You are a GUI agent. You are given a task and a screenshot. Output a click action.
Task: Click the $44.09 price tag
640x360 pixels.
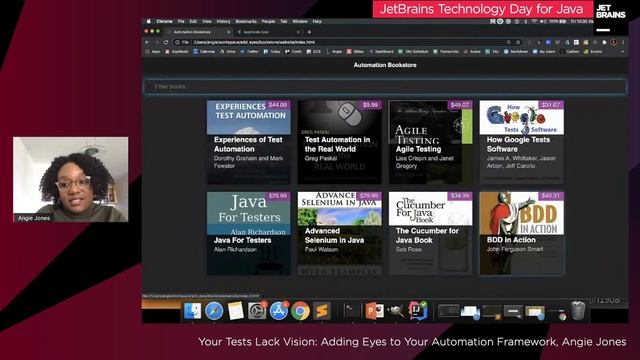278,105
